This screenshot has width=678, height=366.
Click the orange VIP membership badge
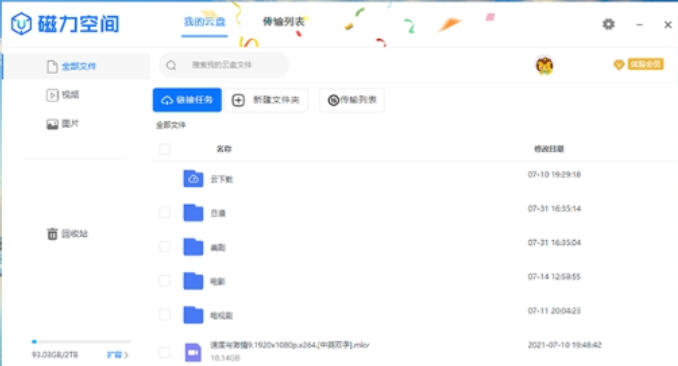pyautogui.click(x=638, y=64)
